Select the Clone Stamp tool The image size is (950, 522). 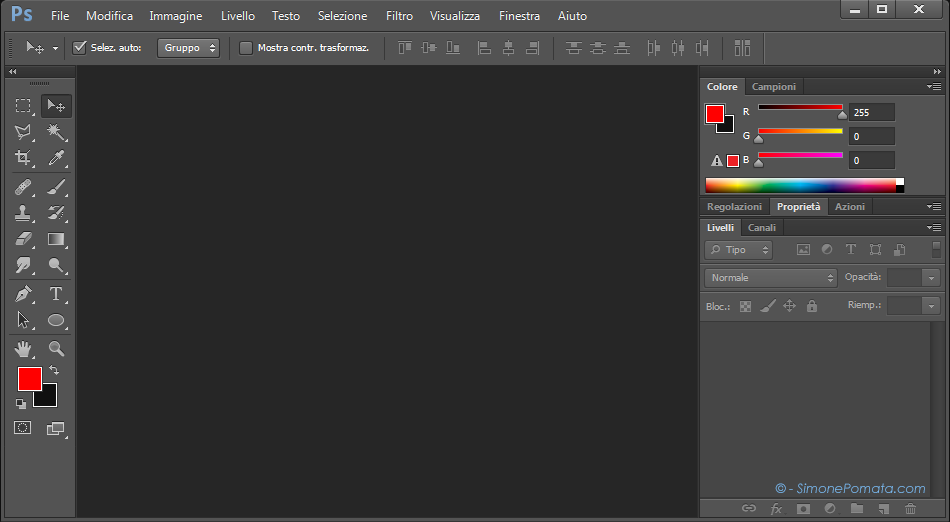23,213
